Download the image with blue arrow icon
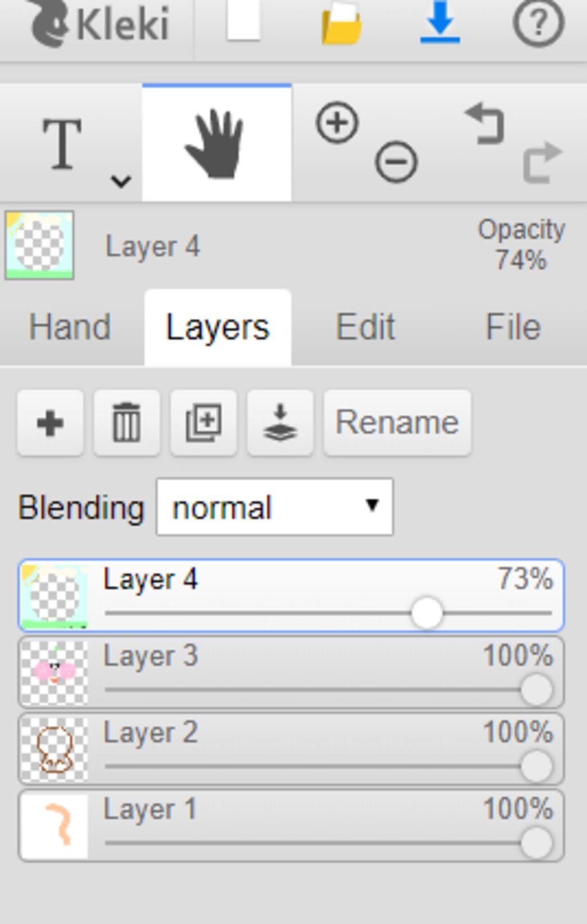The image size is (587, 924). 440,22
